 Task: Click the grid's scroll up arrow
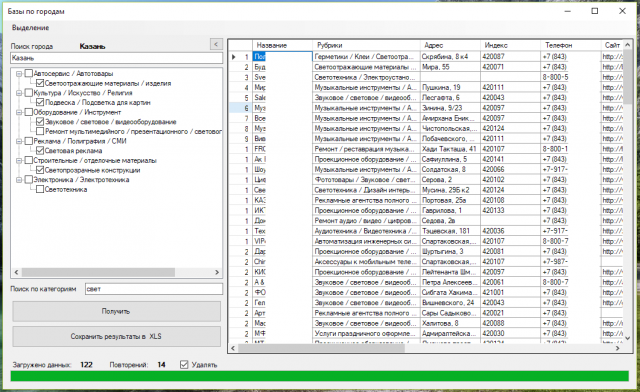pyautogui.click(x=627, y=45)
